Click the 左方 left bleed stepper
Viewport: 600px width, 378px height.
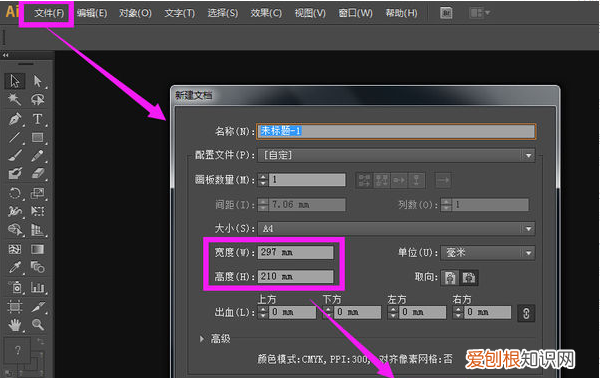[393, 312]
